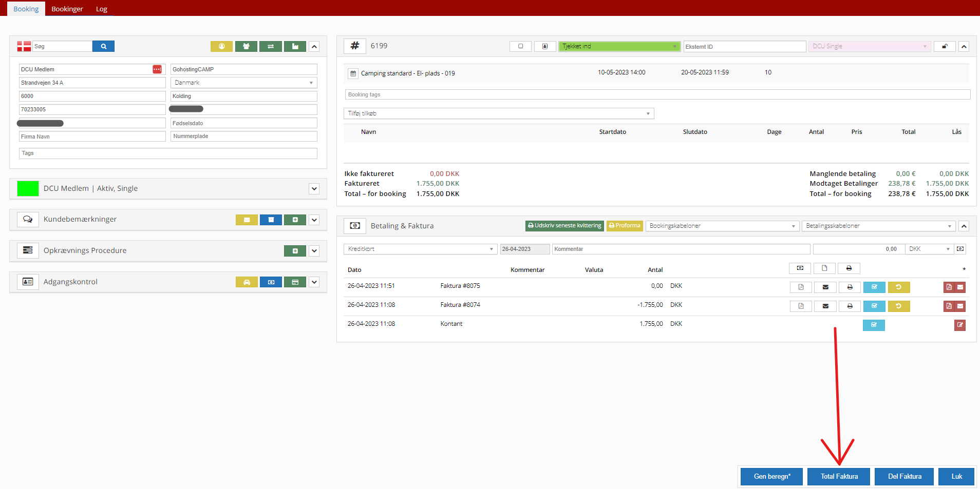Click the green plus icon in Opkrævnings Procedure
This screenshot has height=489, width=980.
coord(295,251)
